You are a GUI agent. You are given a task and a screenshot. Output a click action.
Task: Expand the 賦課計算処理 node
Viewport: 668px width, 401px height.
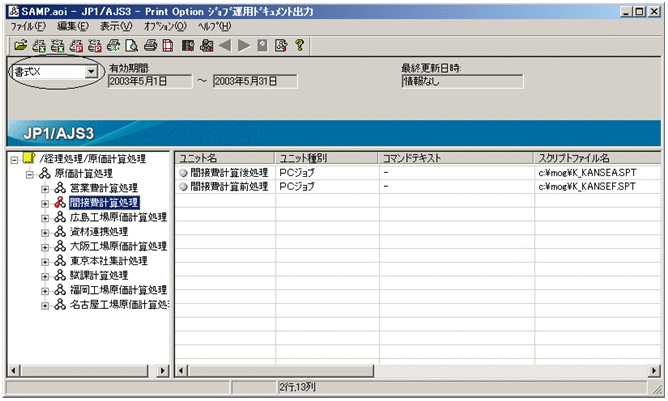click(45, 276)
